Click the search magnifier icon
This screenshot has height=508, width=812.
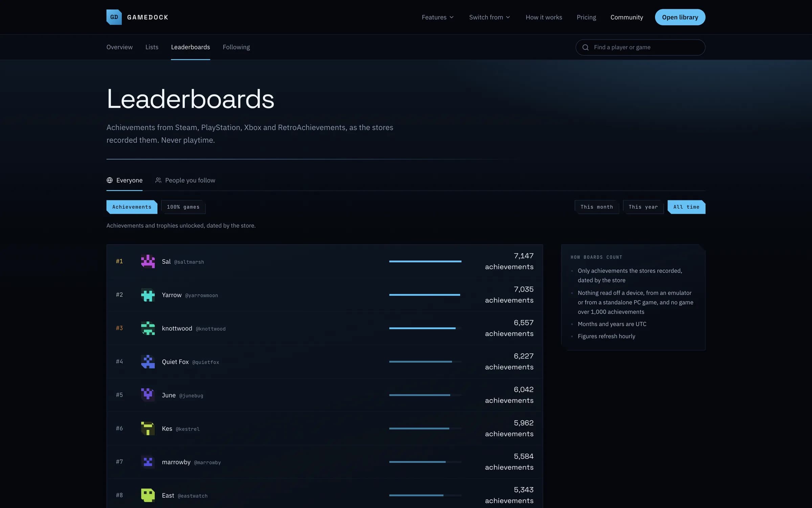click(585, 47)
